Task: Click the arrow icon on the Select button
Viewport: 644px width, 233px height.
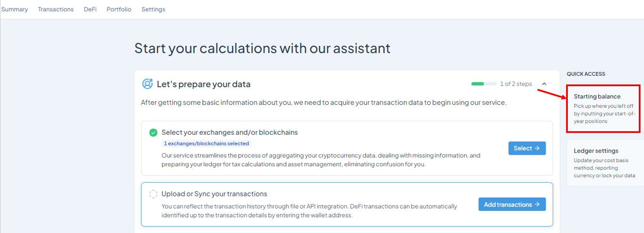Action: click(x=537, y=148)
